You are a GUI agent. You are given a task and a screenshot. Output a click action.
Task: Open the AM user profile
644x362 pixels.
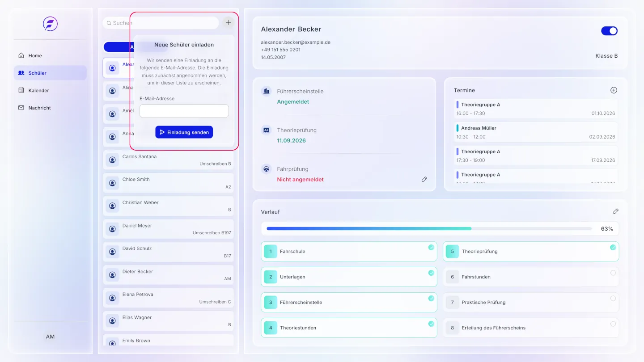(x=50, y=337)
